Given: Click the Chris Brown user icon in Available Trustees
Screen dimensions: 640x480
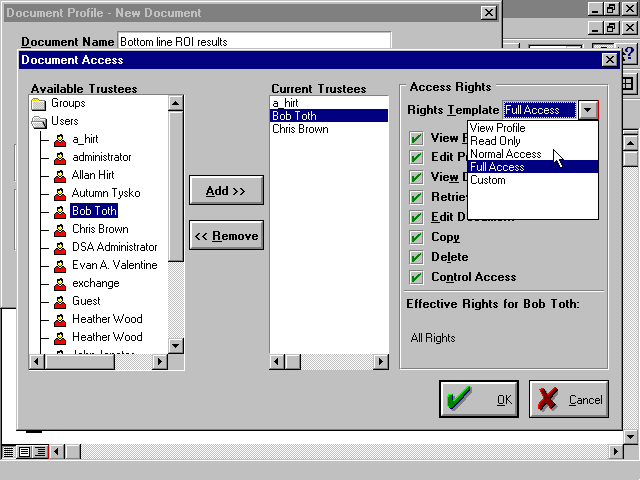Looking at the screenshot, I should click(60, 230).
